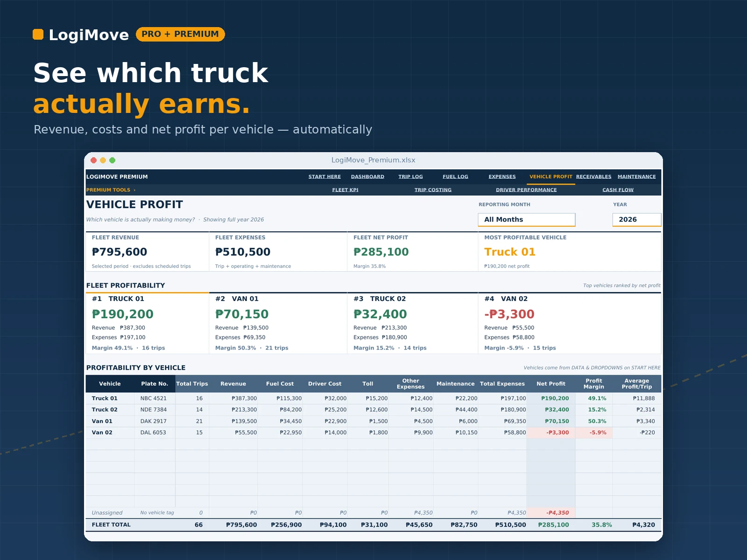Click the FLEET TOTAL row label
This screenshot has width=747, height=560.
point(111,525)
